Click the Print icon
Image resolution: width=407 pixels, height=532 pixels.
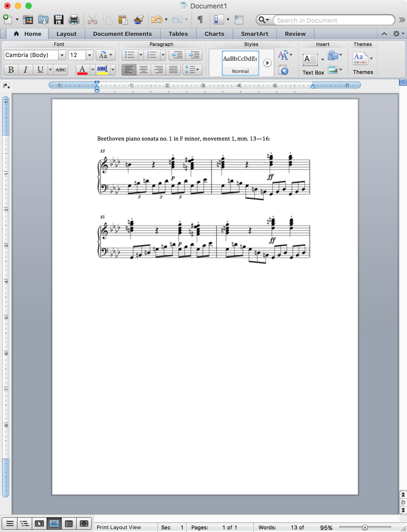pos(74,20)
